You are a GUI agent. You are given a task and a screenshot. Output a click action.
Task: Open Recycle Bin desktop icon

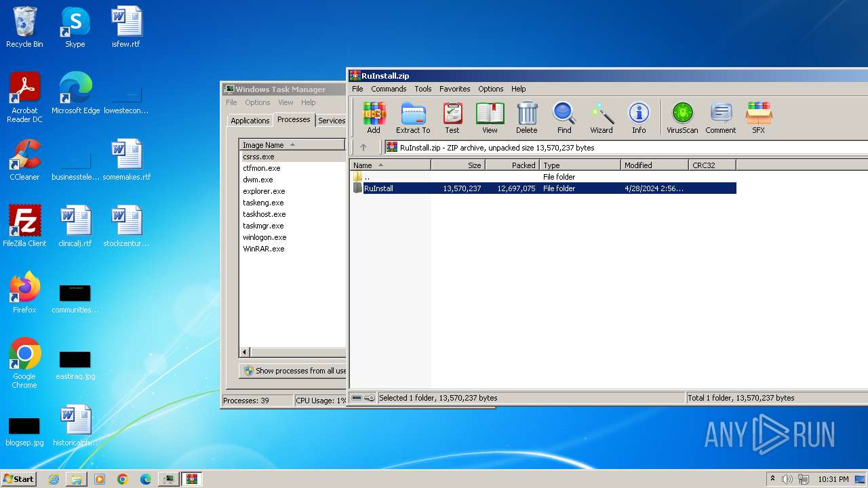coord(24,27)
